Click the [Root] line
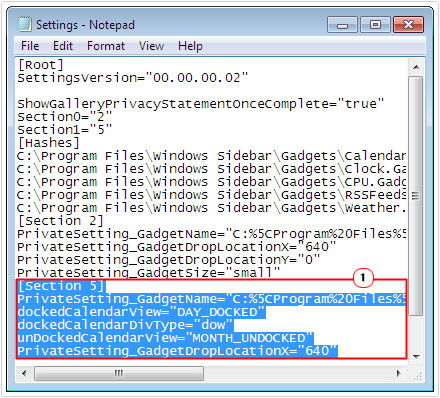440x398 pixels. point(40,65)
